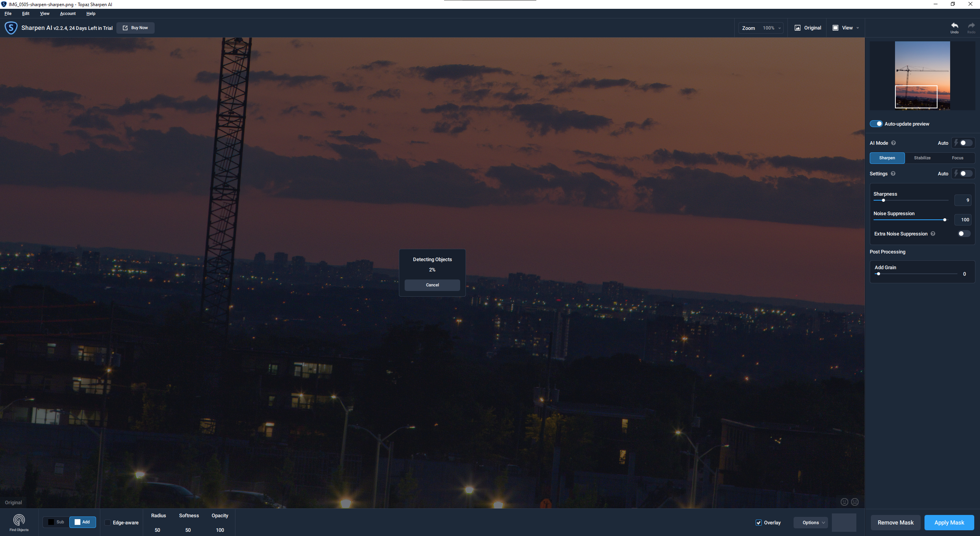Click the Redo arrow icon
The height and width of the screenshot is (536, 980).
(971, 26)
